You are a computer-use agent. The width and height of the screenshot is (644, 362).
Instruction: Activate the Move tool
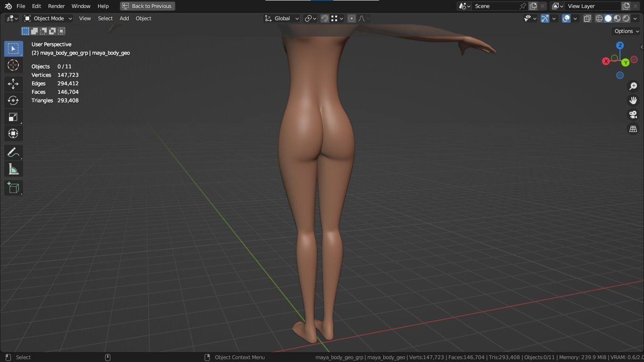tap(13, 84)
